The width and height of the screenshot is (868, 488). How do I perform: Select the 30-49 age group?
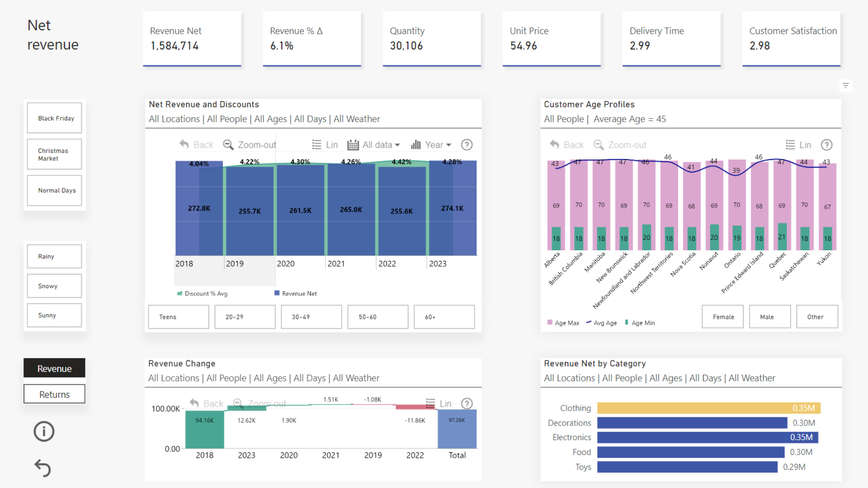pyautogui.click(x=311, y=317)
